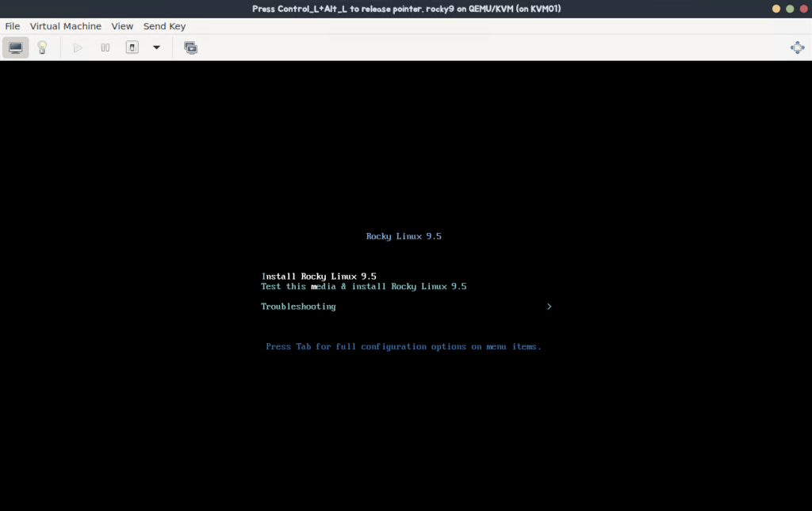
Task: Expand Troubleshooting submenu via right chevron
Action: (x=549, y=307)
